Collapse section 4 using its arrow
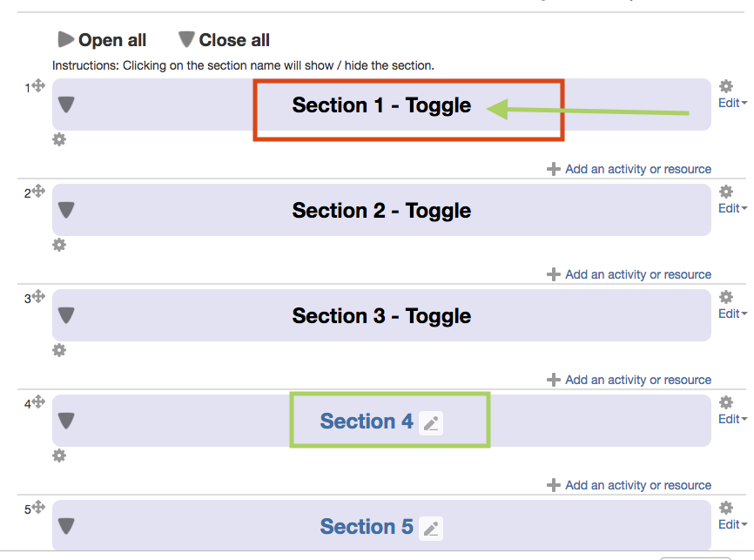The height and width of the screenshot is (560, 754). point(66,421)
